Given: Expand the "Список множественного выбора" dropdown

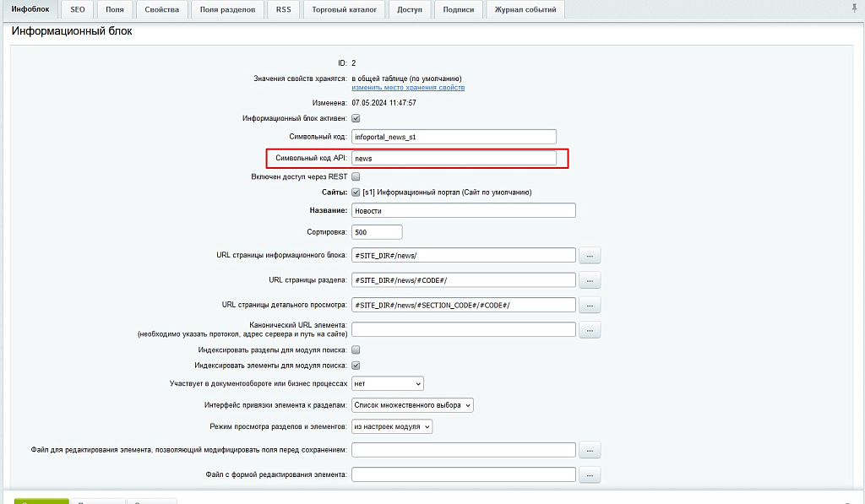Looking at the screenshot, I should click(412, 405).
